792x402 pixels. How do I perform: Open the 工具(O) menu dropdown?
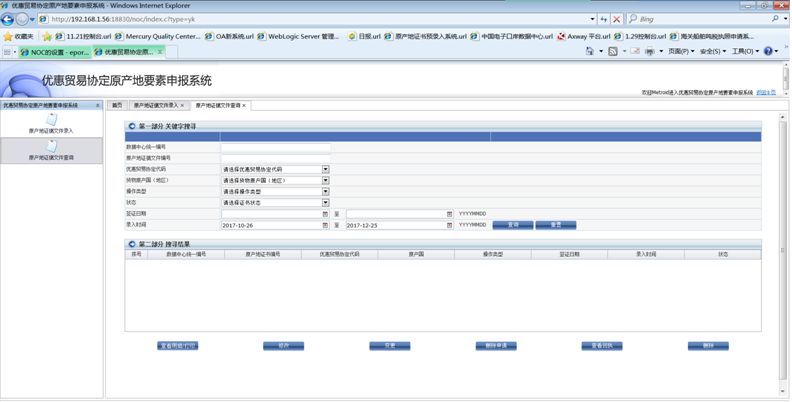[x=745, y=51]
